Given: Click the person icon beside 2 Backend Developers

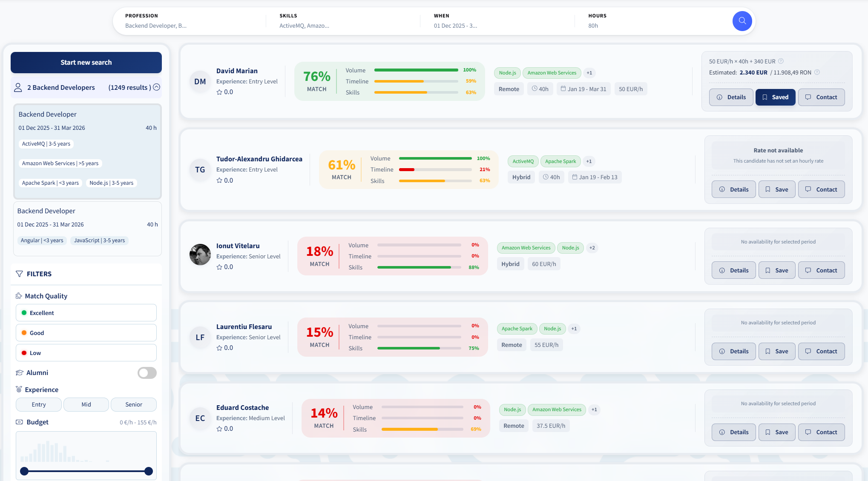Looking at the screenshot, I should pyautogui.click(x=18, y=87).
